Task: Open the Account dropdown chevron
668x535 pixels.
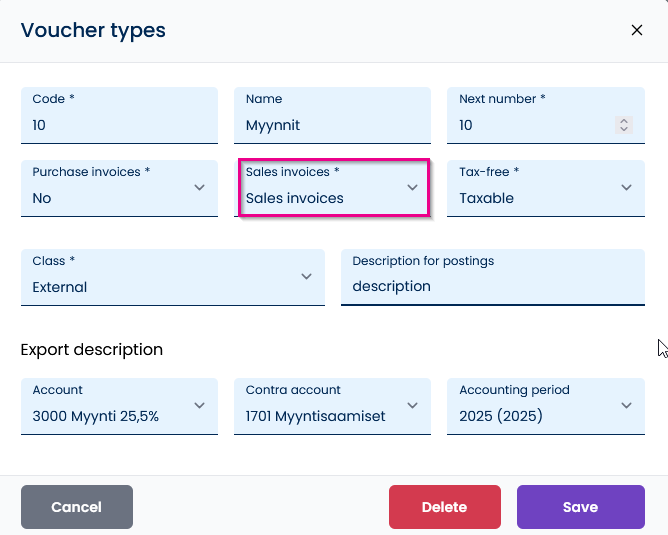Action: (x=199, y=405)
